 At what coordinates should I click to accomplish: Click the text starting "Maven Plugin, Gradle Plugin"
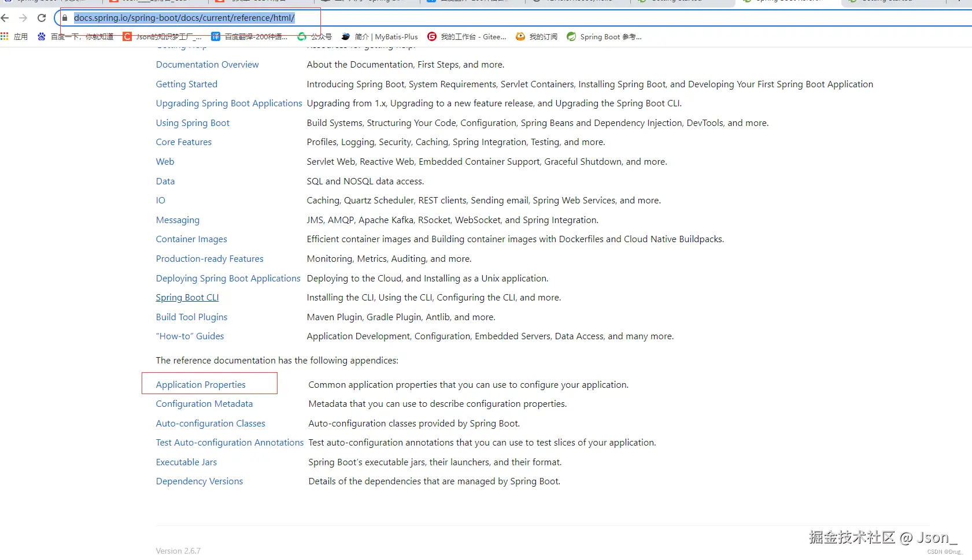(401, 317)
